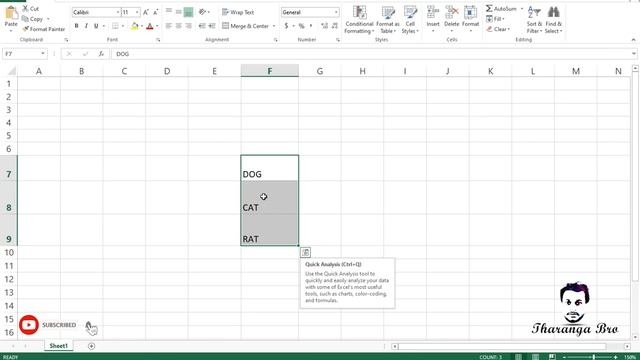640x360 pixels.
Task: Apply percent style
Action: coord(302,26)
